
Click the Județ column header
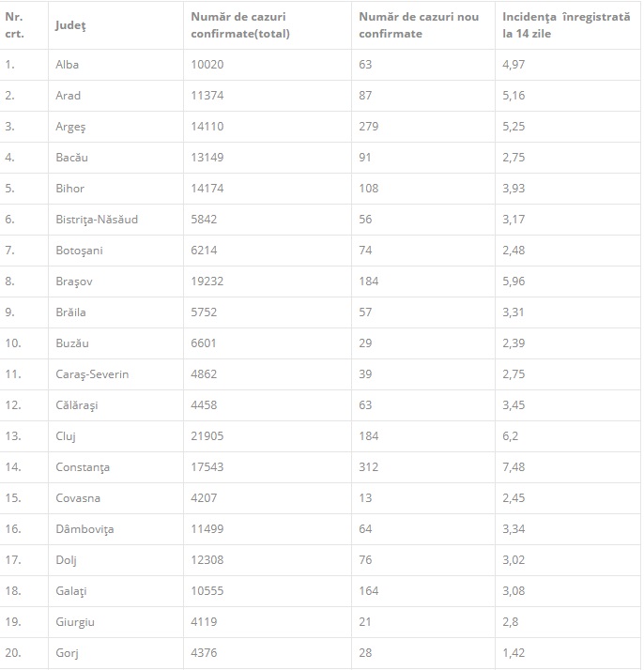tap(70, 25)
